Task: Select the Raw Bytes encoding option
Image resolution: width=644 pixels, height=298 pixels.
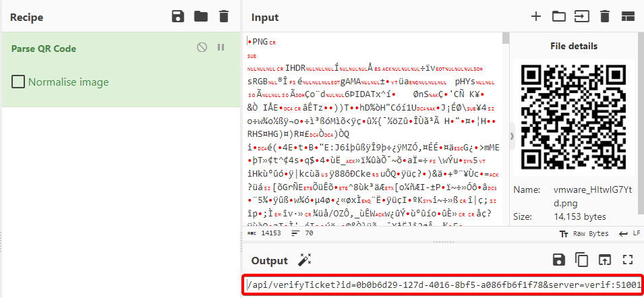Action: point(584,233)
